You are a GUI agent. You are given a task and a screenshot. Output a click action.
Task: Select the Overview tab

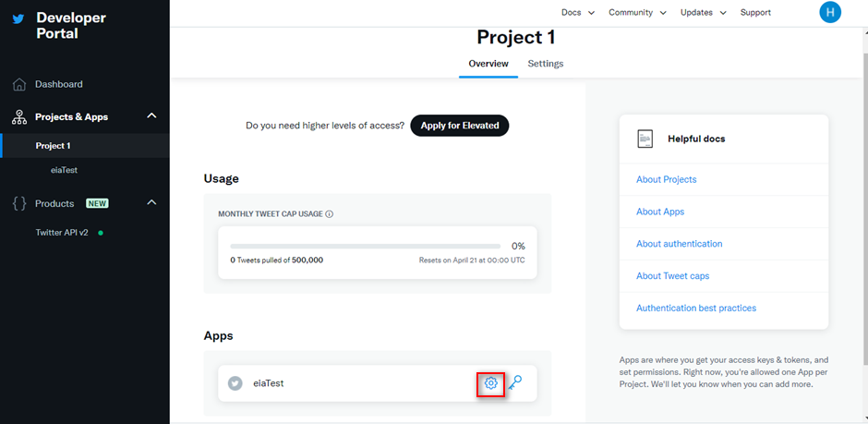tap(488, 64)
